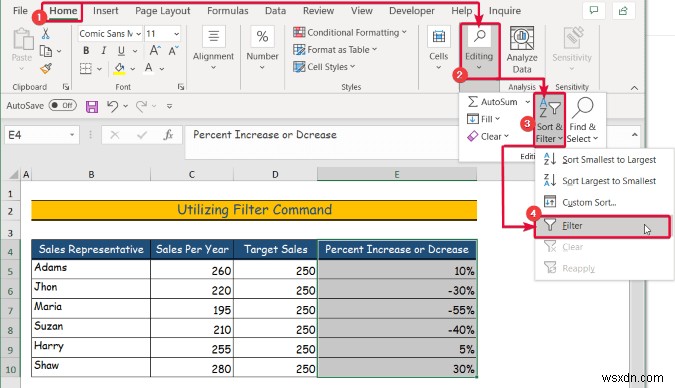
Task: Toggle italic formatting
Action: tap(103, 51)
